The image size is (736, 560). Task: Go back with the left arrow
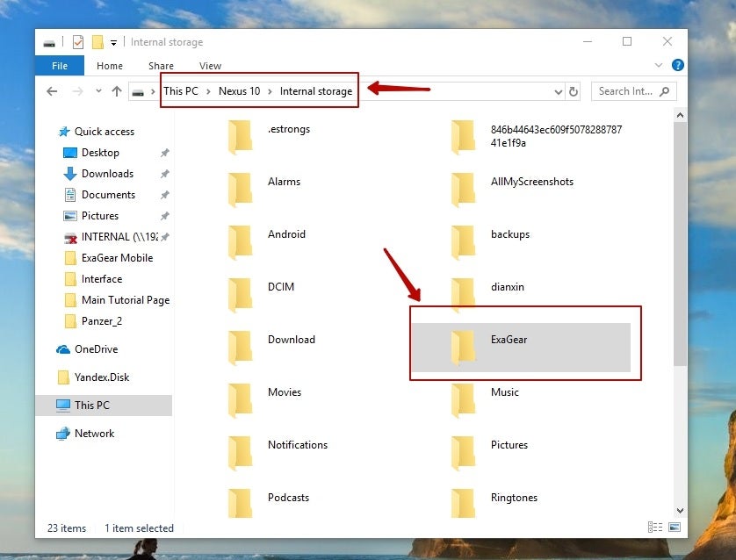pos(52,91)
